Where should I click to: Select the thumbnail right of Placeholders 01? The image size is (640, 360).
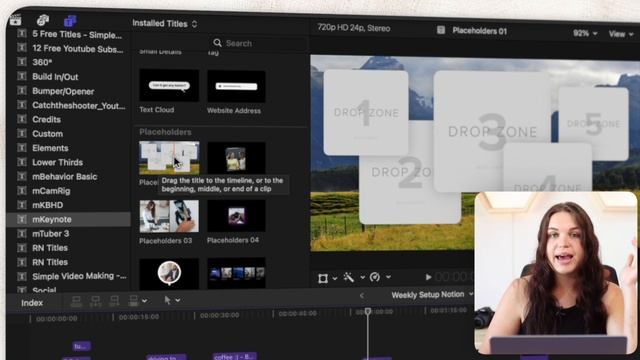(x=236, y=158)
